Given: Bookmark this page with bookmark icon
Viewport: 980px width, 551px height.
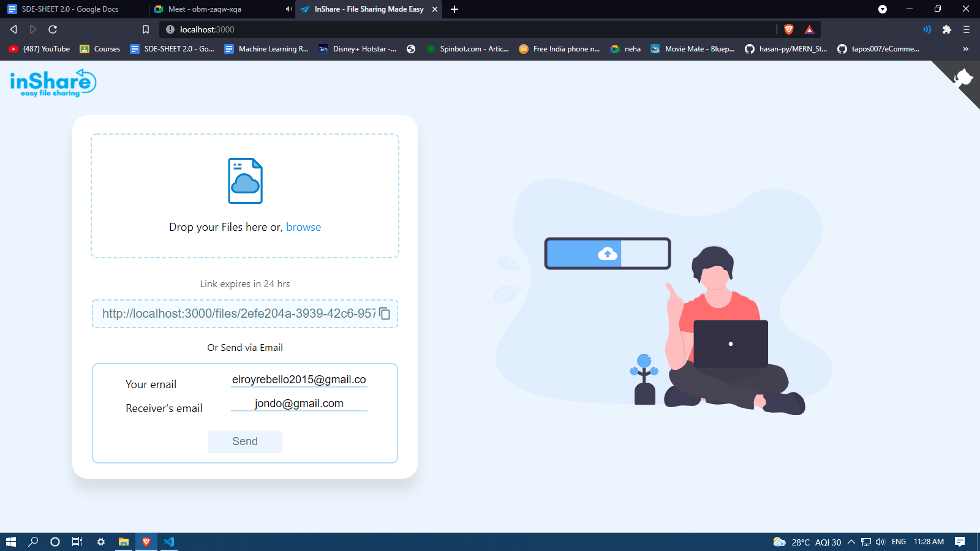Looking at the screenshot, I should pyautogui.click(x=146, y=29).
